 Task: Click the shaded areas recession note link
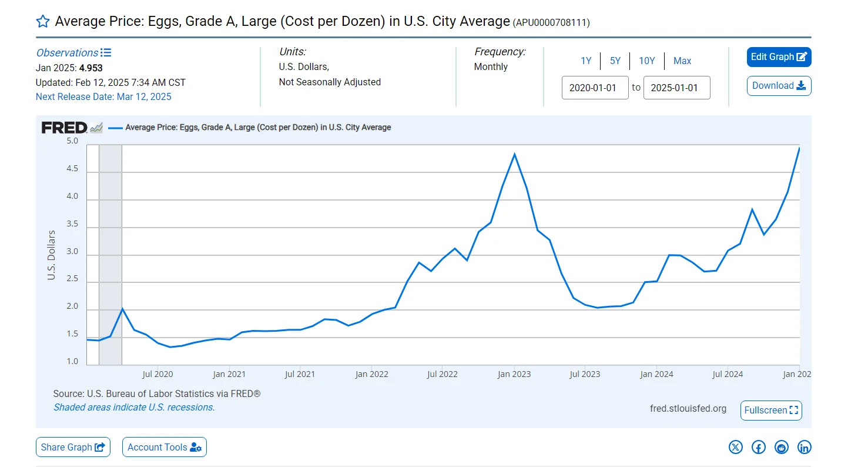[x=134, y=407]
